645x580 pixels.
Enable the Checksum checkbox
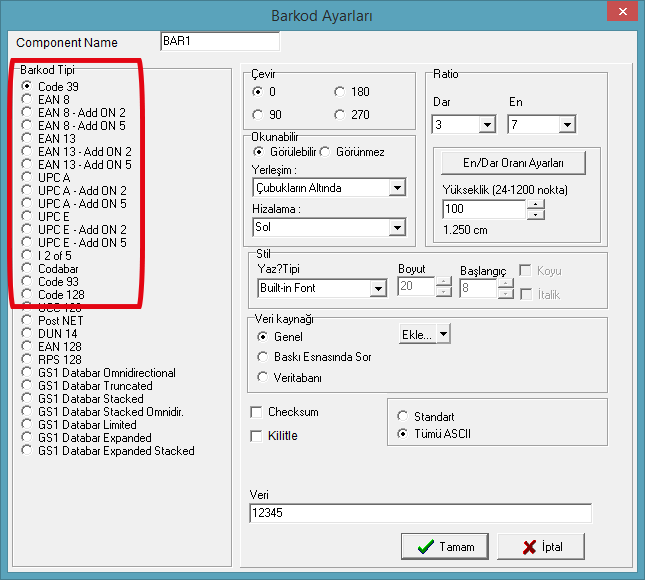point(257,412)
